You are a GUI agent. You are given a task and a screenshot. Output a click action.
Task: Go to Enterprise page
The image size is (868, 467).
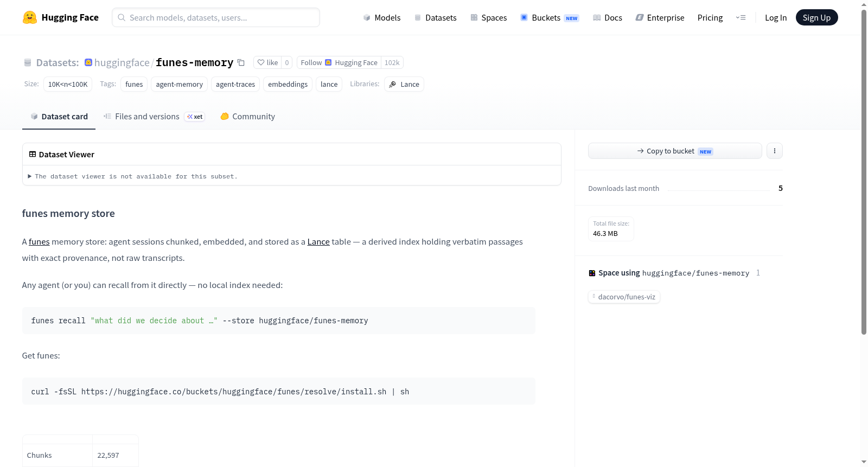tap(660, 18)
